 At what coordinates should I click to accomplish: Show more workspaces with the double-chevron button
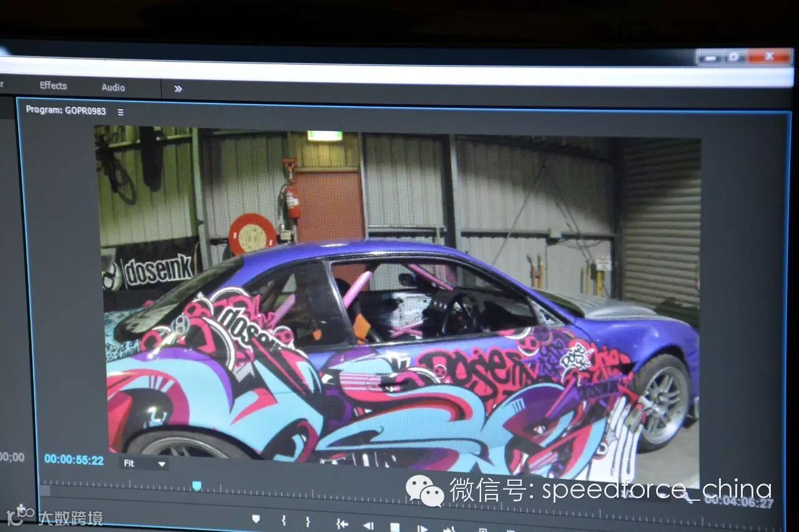pos(178,89)
